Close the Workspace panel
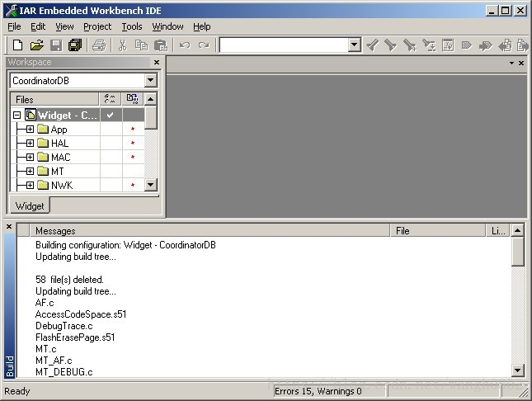 [x=157, y=62]
